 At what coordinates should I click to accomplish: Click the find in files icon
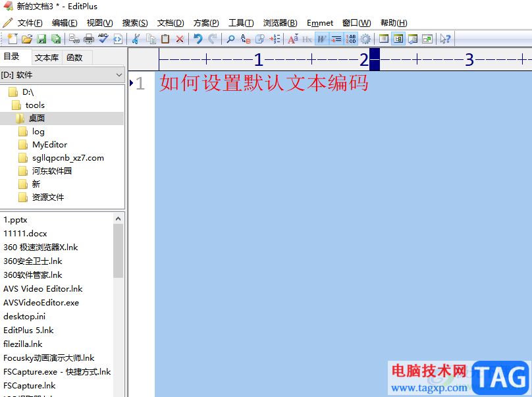tap(260, 39)
